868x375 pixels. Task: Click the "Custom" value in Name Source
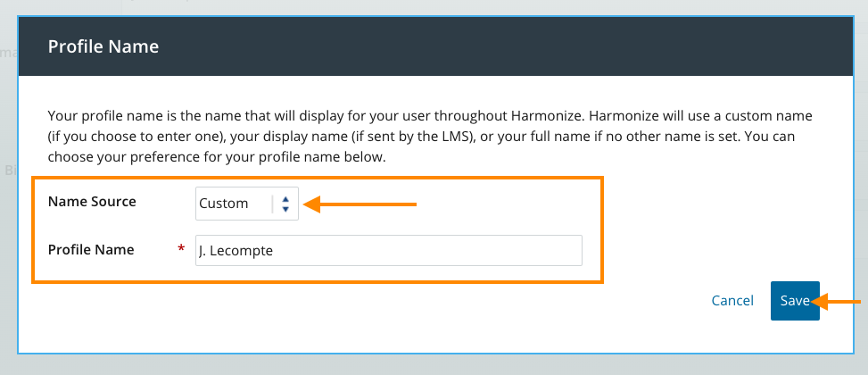click(x=224, y=204)
